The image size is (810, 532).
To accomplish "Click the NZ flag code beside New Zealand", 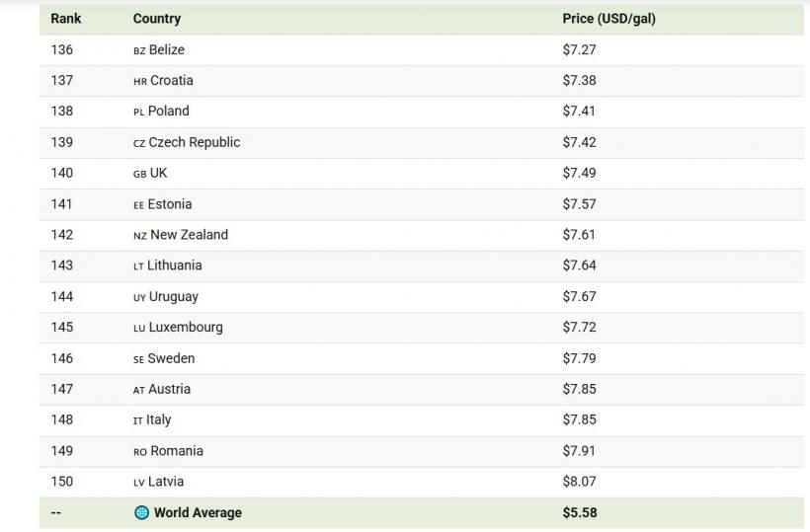I will click(x=139, y=236).
